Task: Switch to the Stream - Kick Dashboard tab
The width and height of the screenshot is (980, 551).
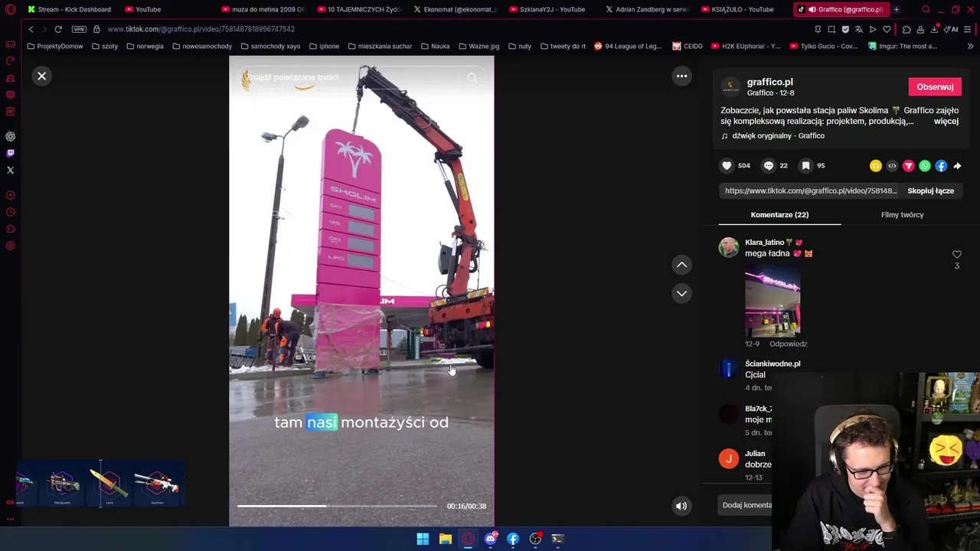Action: click(x=69, y=9)
